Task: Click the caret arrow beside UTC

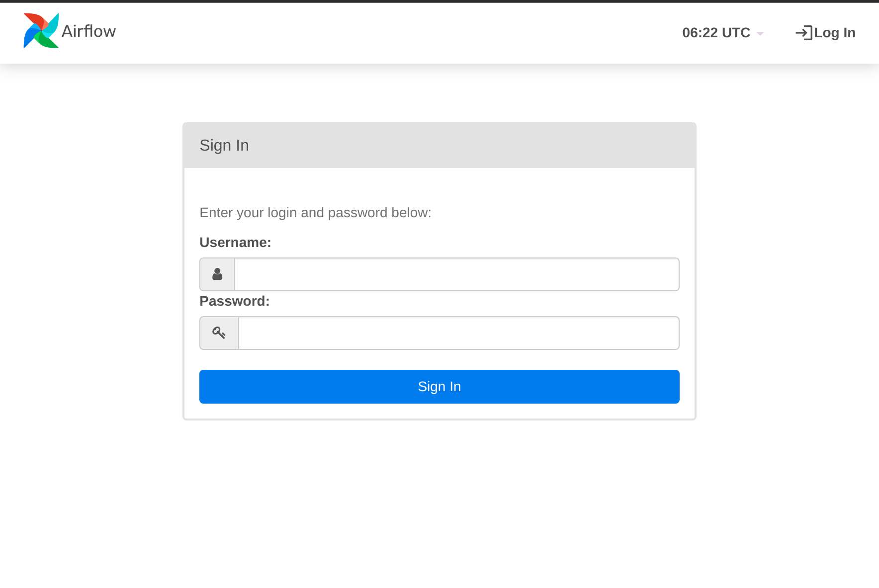Action: [x=760, y=33]
